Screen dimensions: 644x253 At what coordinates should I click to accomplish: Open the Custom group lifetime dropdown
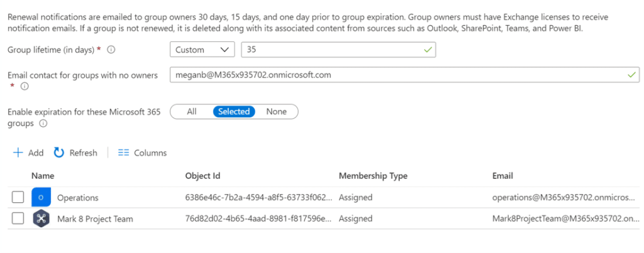(x=202, y=50)
